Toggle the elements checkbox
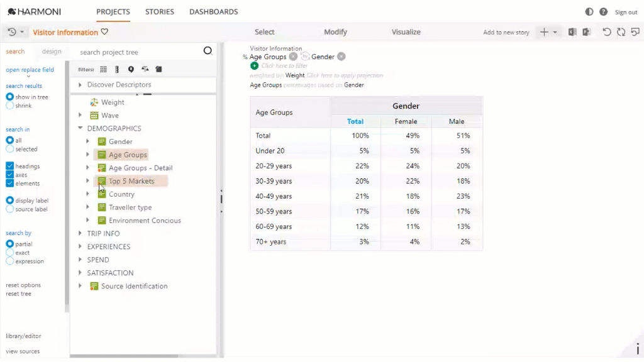 coord(10,184)
